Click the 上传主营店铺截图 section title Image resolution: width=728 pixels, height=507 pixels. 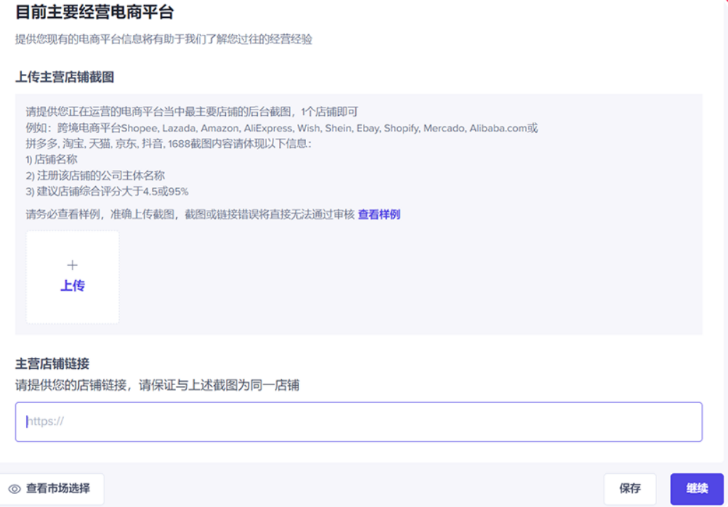click(65, 77)
